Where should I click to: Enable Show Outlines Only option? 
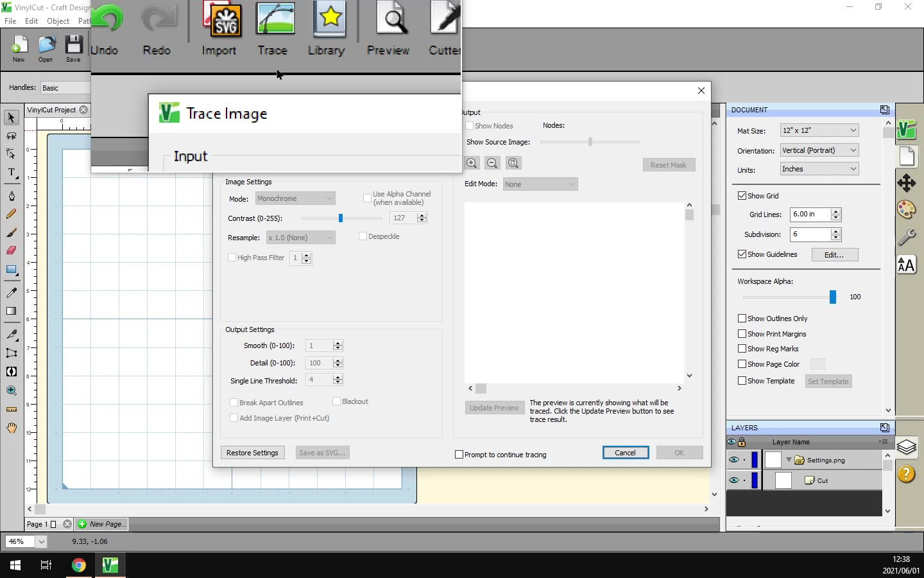[x=742, y=319]
